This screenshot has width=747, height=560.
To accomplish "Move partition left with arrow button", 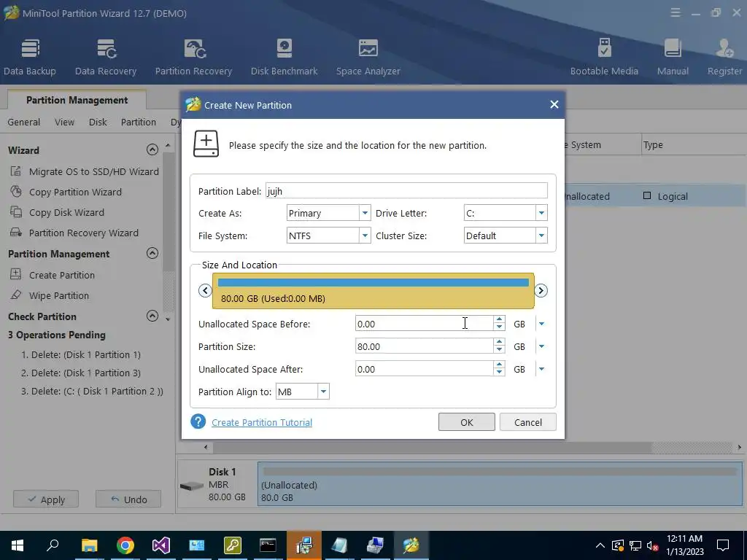I will click(x=205, y=290).
